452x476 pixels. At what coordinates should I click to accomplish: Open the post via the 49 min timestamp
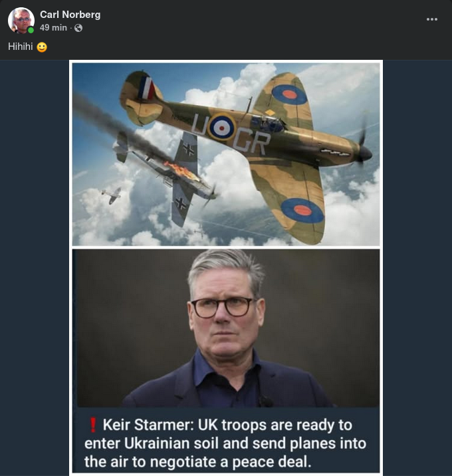coord(53,28)
